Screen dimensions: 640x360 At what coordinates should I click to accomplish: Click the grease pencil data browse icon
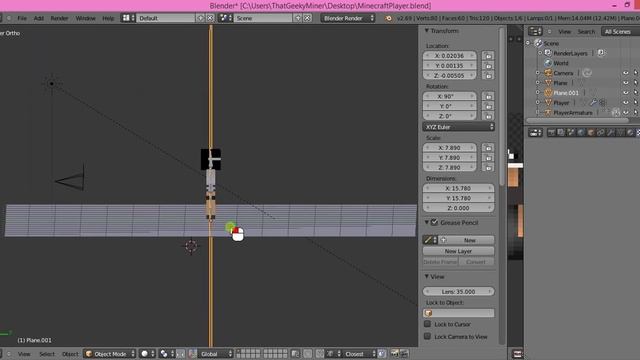click(x=430, y=240)
